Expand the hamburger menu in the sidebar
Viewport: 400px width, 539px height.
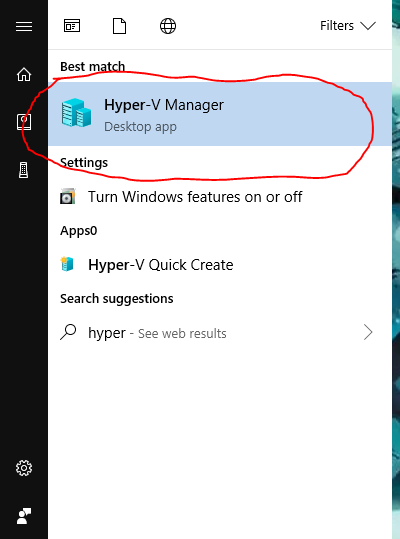(24, 26)
